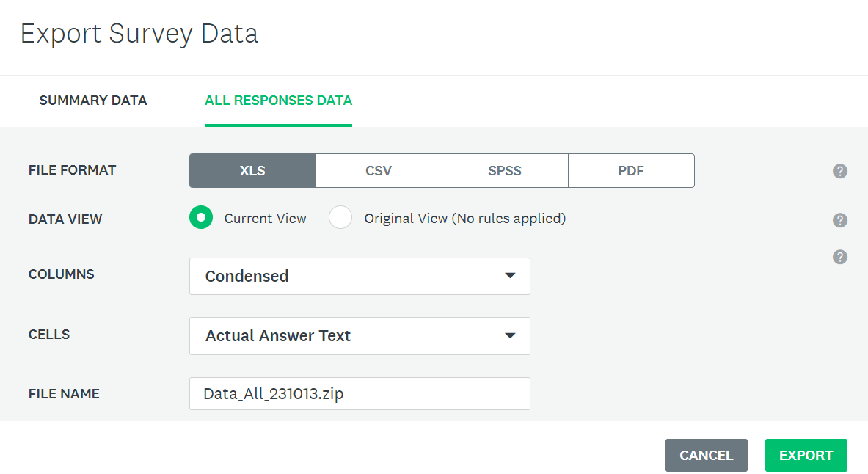The height and width of the screenshot is (474, 868).
Task: Switch to Summary Data tab
Action: 93,101
